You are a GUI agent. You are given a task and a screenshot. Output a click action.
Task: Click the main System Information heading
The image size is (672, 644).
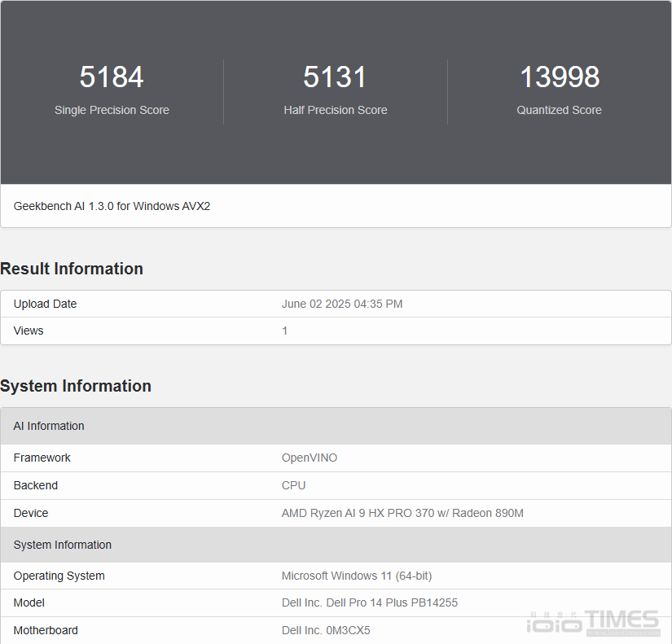coord(76,386)
